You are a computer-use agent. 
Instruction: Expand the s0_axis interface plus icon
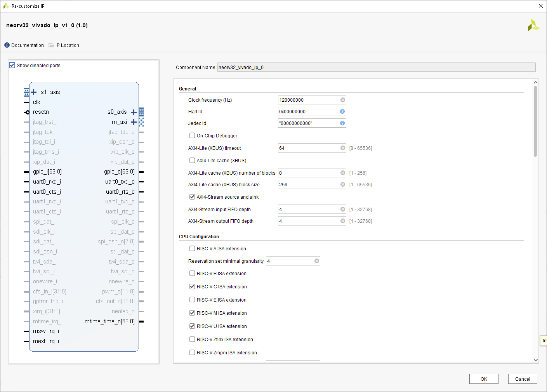[134, 112]
